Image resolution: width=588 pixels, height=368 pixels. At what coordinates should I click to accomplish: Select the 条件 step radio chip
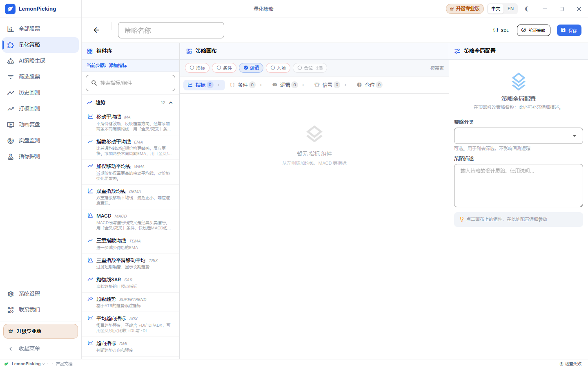tap(224, 68)
